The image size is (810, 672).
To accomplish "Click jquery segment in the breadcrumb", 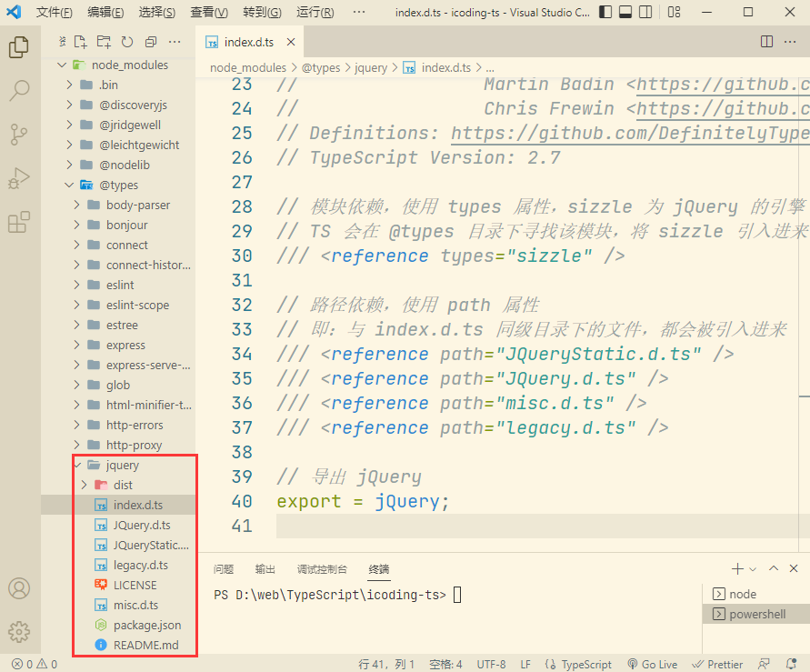I will [x=370, y=67].
